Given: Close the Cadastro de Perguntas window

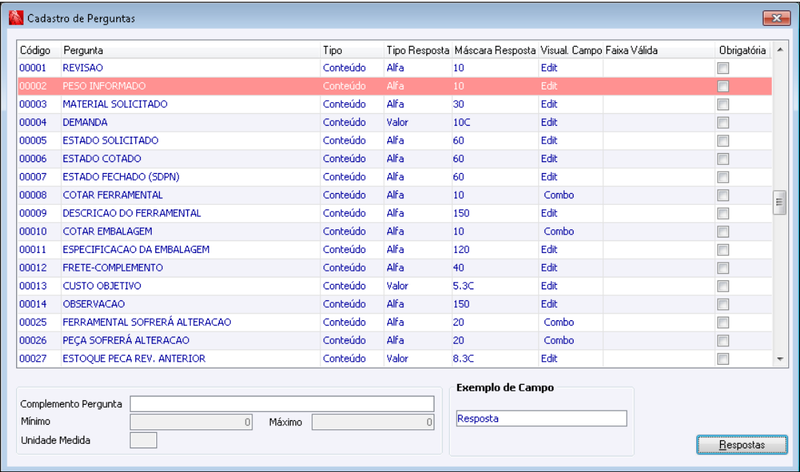Looking at the screenshot, I should click(776, 18).
